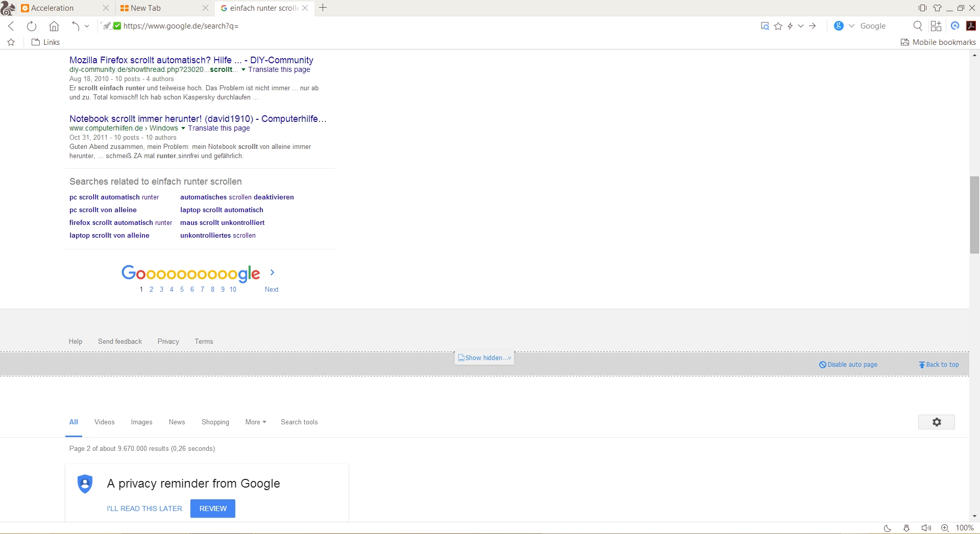Click the REVIEW privacy button
This screenshot has width=980, height=534.
[213, 508]
